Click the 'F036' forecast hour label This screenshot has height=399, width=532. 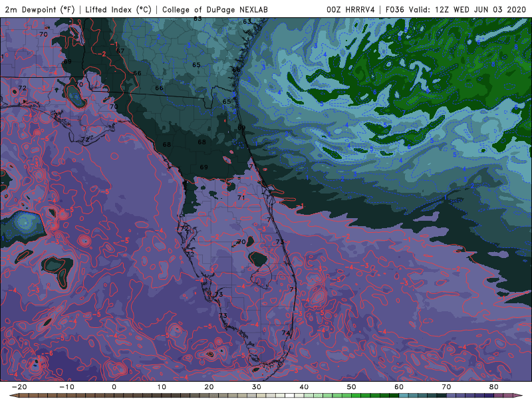tap(394, 9)
